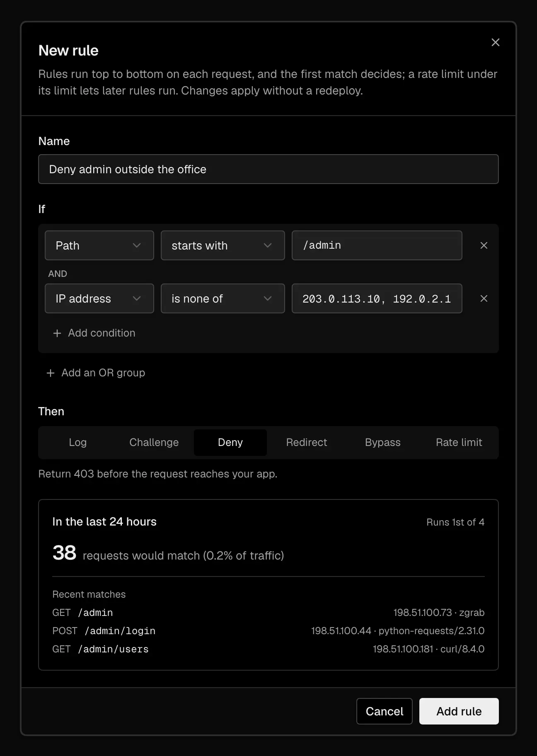Select the Deny action

click(x=230, y=443)
